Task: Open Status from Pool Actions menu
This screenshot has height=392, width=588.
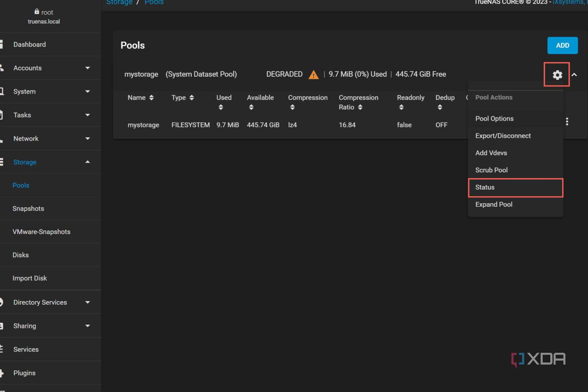Action: [x=515, y=187]
